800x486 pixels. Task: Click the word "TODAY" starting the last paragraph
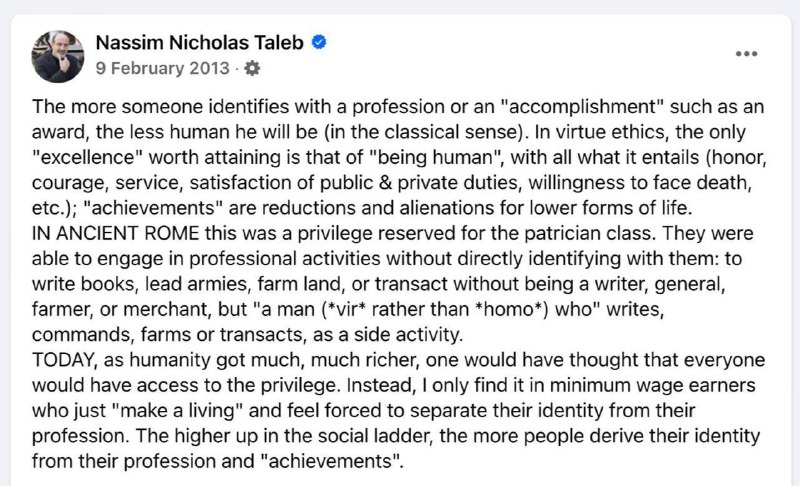(64, 360)
